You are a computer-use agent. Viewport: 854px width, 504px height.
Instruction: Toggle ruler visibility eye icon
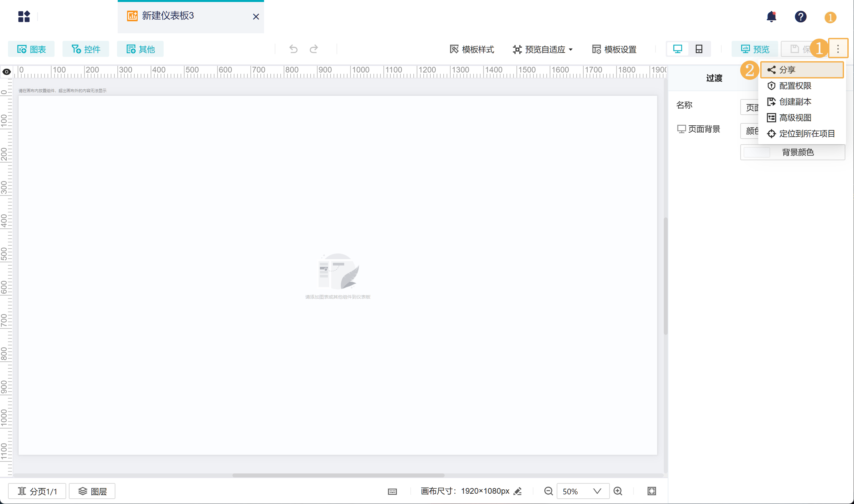pos(6,72)
